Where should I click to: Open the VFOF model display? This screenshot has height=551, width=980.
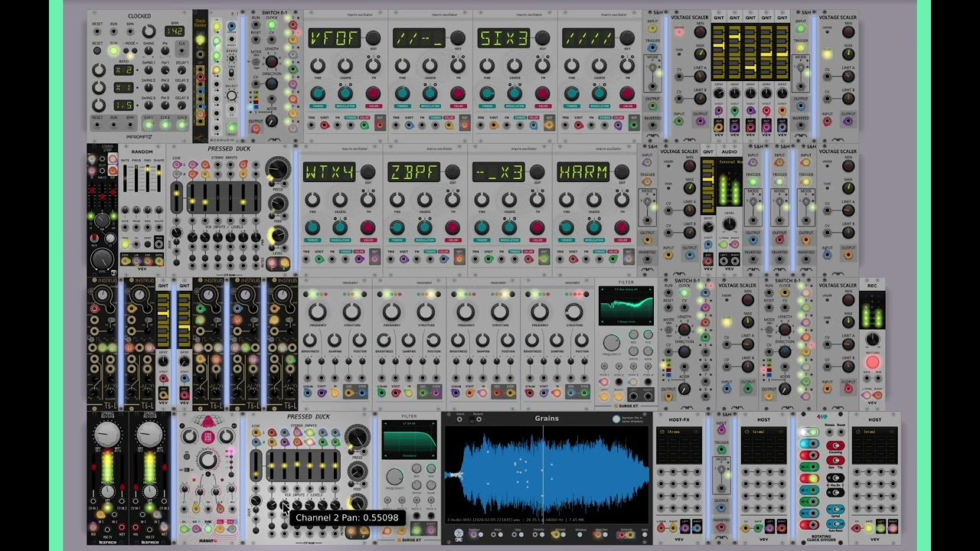pos(333,38)
